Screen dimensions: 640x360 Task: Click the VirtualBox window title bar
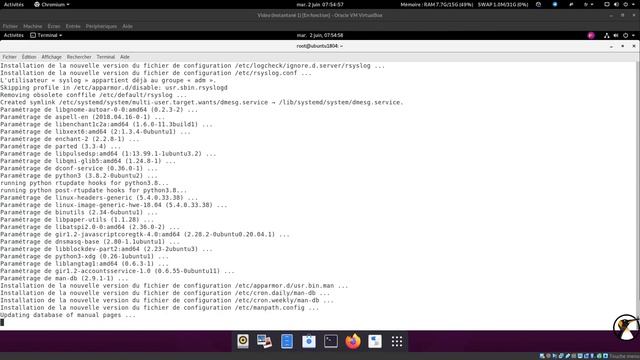(x=320, y=16)
